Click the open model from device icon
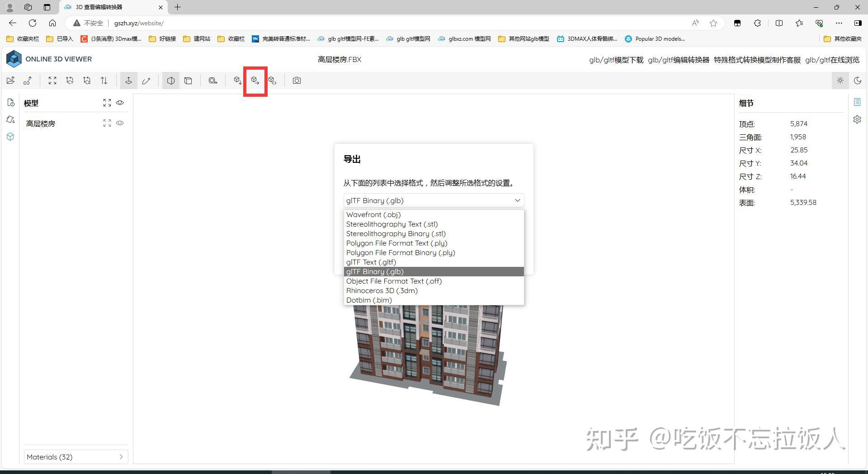This screenshot has height=474, width=868. 10,81
